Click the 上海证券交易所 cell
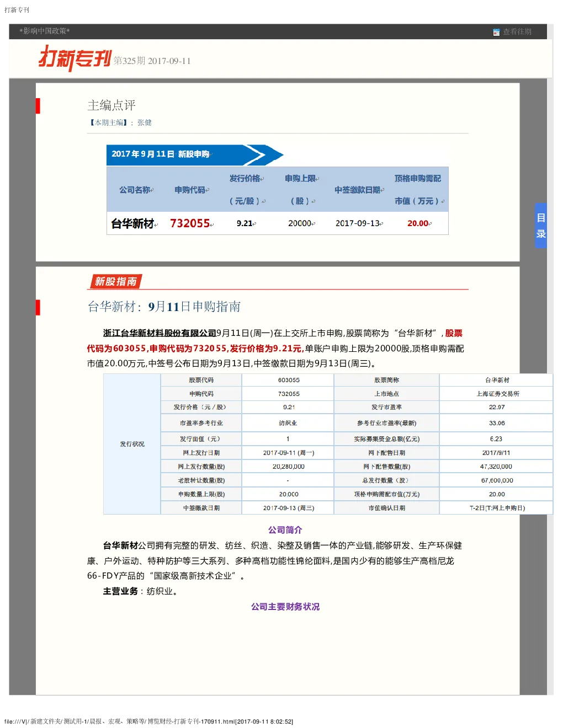Screen dimensions: 563x728 click(497, 394)
